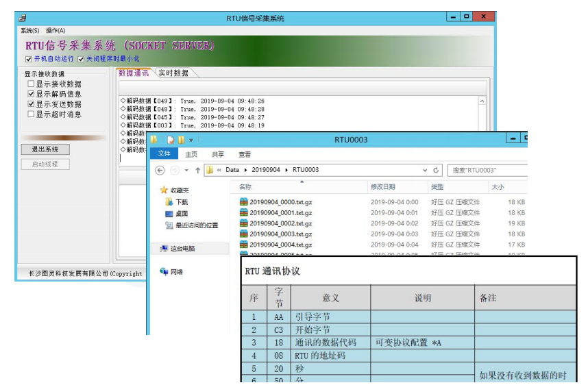Open 20190904_0000.txt.gz file icon
The width and height of the screenshot is (588, 385).
tap(243, 202)
